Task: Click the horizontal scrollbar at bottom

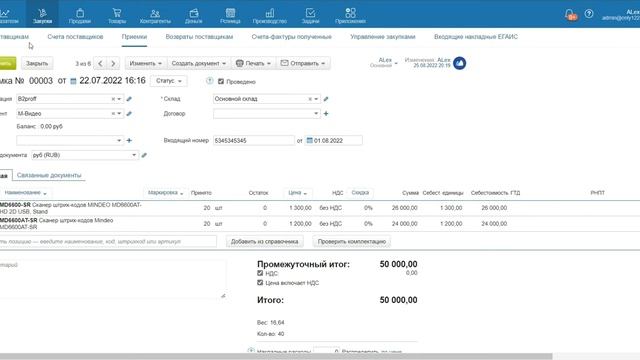Action: tap(276, 356)
